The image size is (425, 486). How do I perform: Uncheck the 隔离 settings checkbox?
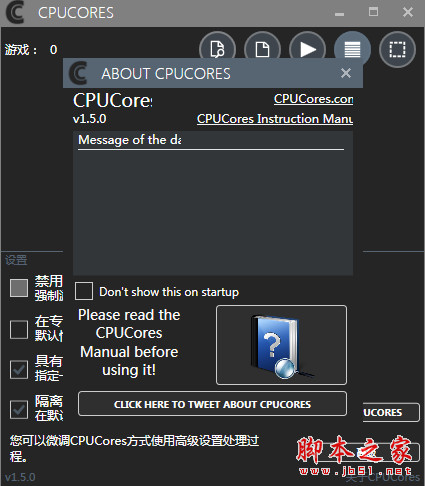tap(19, 409)
